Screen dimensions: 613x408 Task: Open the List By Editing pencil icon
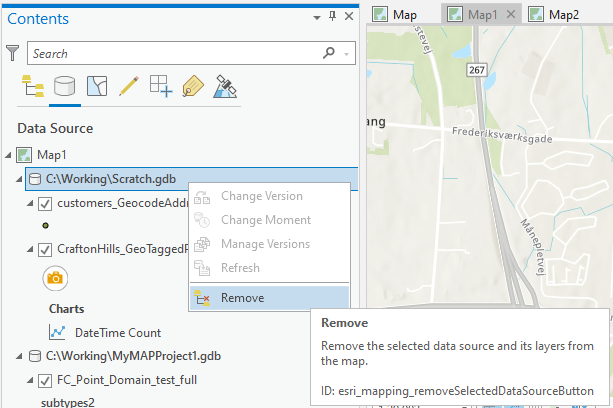pyautogui.click(x=128, y=86)
